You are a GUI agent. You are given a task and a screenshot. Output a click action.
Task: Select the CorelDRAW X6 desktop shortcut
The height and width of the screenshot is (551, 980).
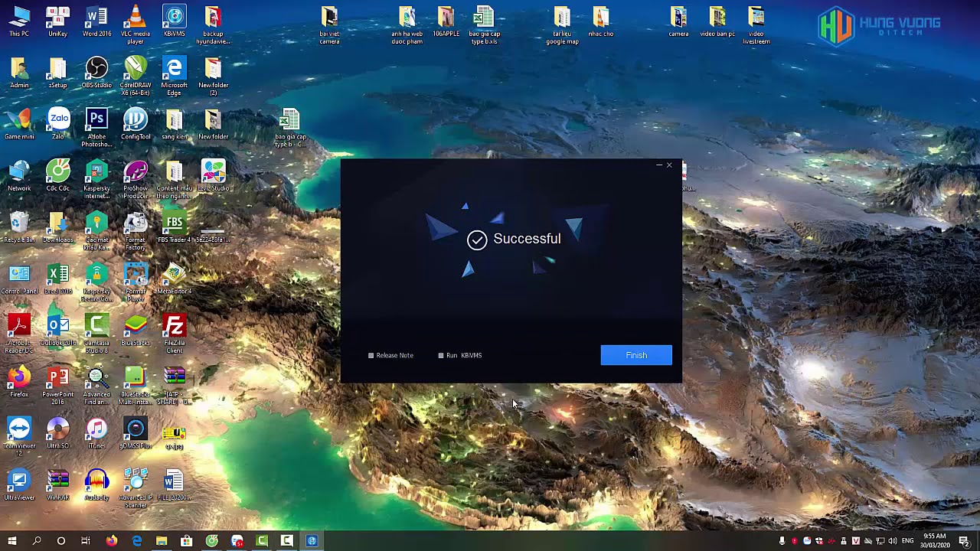pyautogui.click(x=136, y=77)
